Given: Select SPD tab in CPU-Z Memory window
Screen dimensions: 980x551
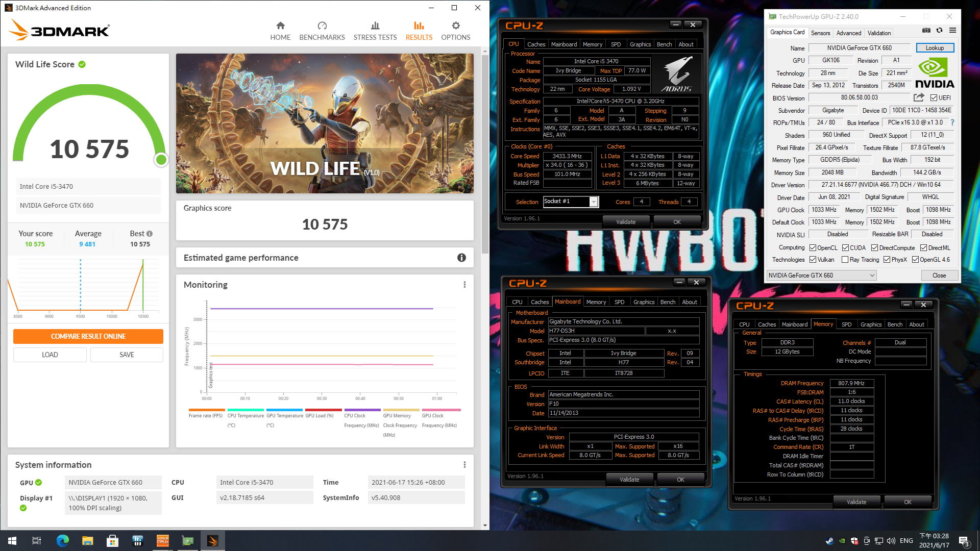Looking at the screenshot, I should (846, 324).
